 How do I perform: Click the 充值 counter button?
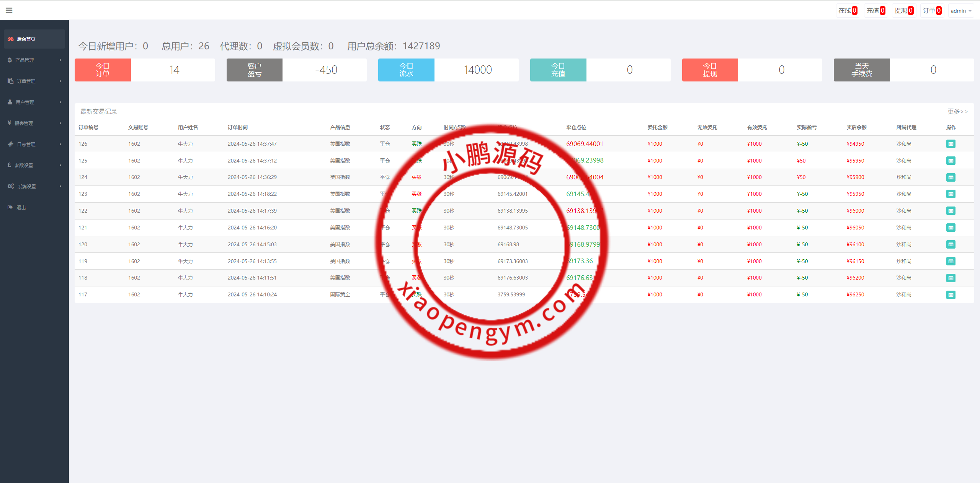coord(875,11)
